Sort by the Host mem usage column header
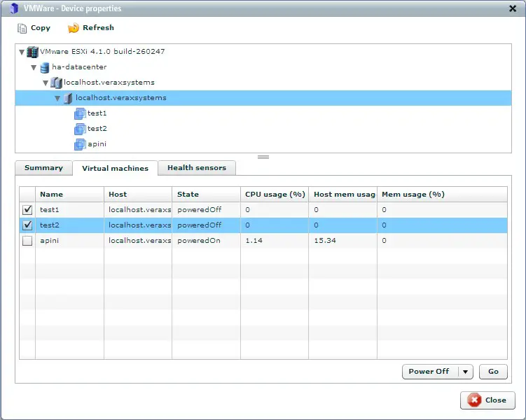This screenshot has height=420, width=526. tap(342, 195)
